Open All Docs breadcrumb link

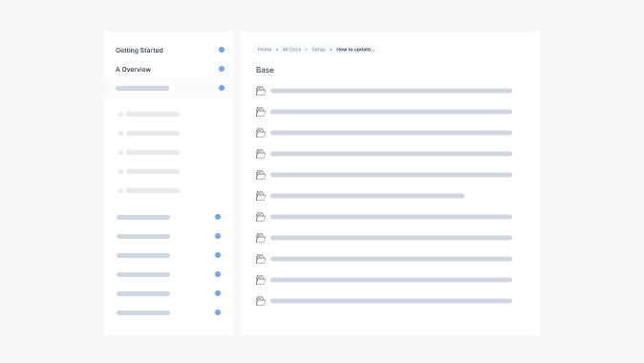tap(291, 50)
